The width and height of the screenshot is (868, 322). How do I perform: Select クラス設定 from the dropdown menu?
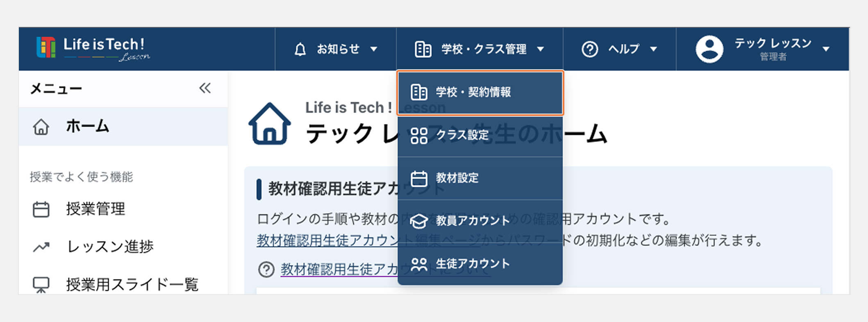click(480, 136)
